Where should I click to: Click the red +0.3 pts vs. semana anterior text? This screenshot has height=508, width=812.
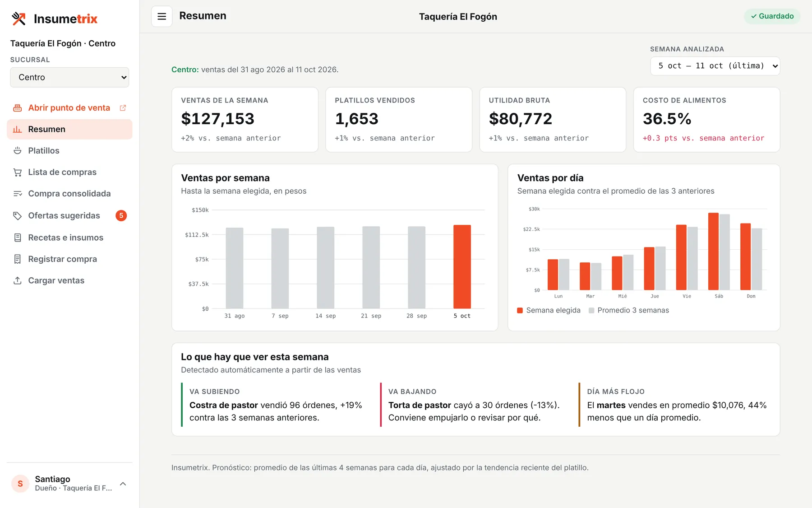[x=704, y=138]
